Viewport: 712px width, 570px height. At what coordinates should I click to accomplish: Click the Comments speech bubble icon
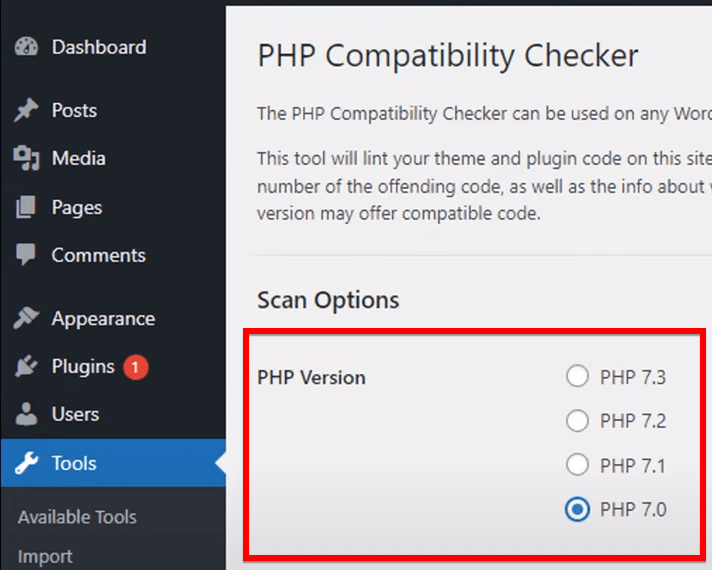(26, 255)
